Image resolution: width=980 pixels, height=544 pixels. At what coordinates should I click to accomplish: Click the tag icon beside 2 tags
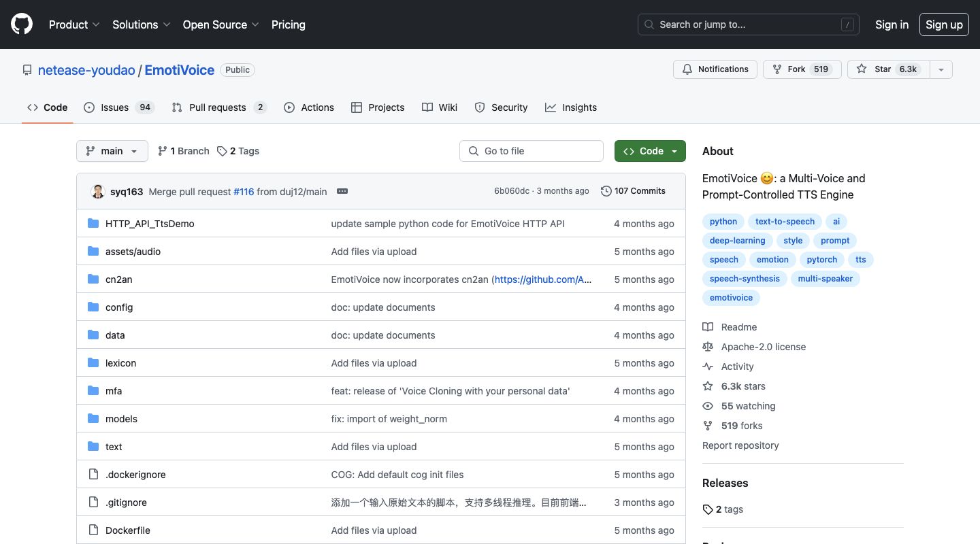click(708, 509)
